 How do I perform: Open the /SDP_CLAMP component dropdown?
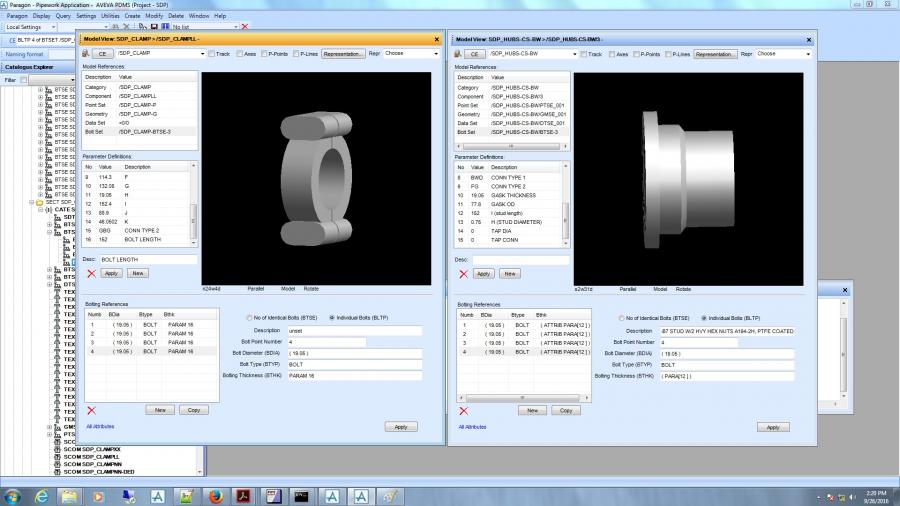click(x=203, y=53)
